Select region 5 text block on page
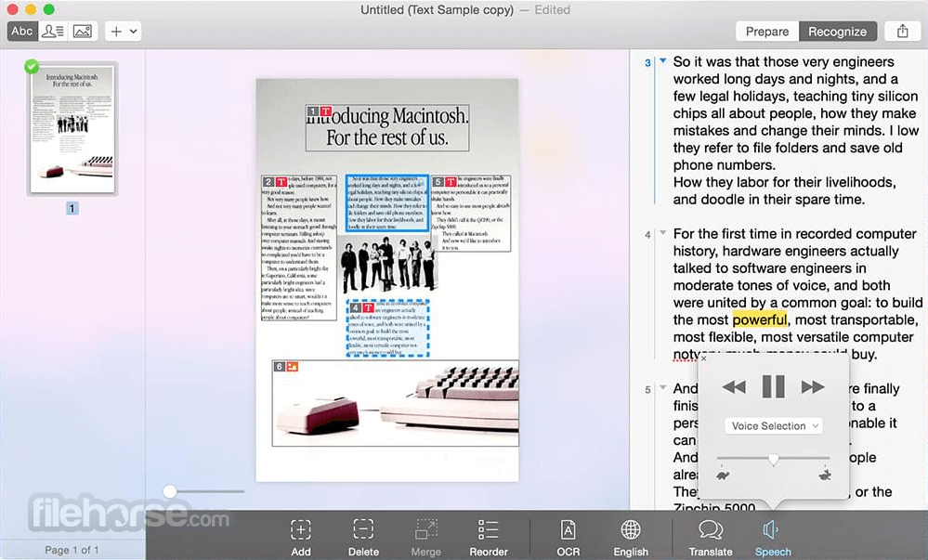The width and height of the screenshot is (928, 560). click(x=471, y=213)
